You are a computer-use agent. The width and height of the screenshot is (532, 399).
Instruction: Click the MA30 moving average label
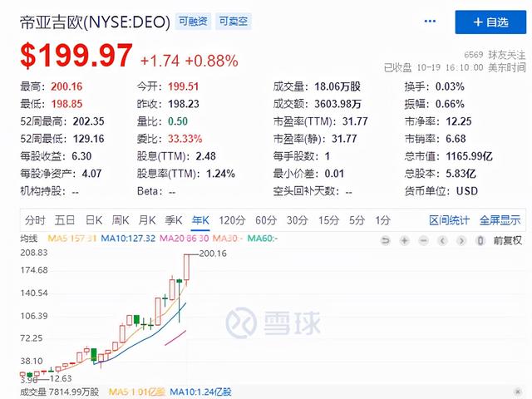pos(227,239)
